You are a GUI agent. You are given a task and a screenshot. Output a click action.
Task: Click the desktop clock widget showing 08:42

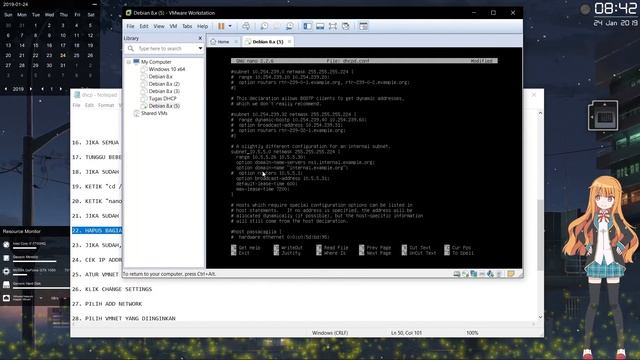[615, 9]
